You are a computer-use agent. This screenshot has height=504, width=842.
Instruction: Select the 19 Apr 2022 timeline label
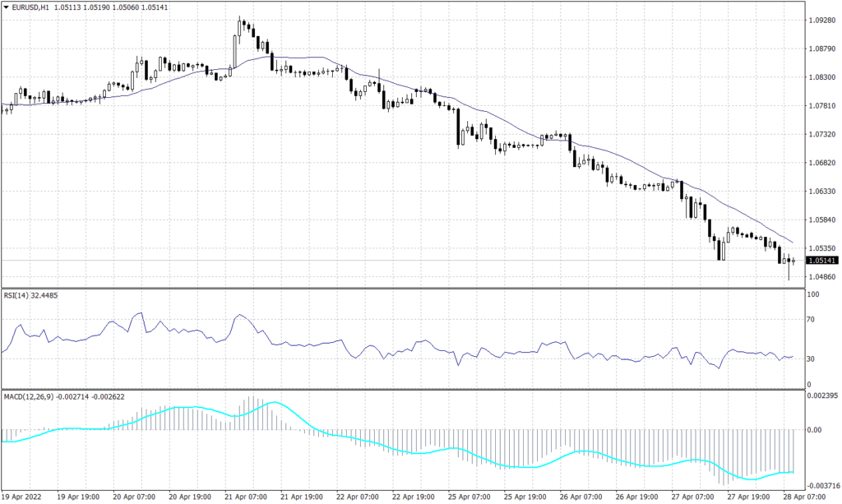pyautogui.click(x=25, y=497)
